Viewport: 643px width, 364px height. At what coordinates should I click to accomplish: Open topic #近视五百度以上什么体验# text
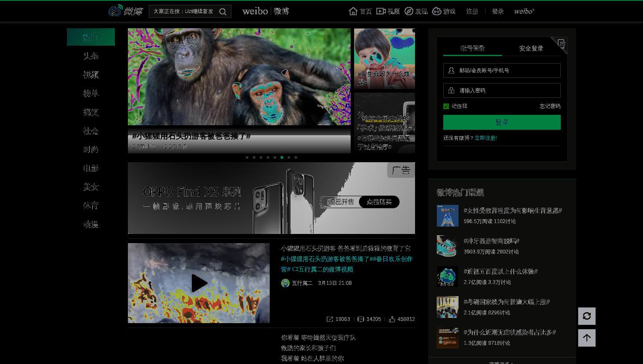[x=501, y=271]
